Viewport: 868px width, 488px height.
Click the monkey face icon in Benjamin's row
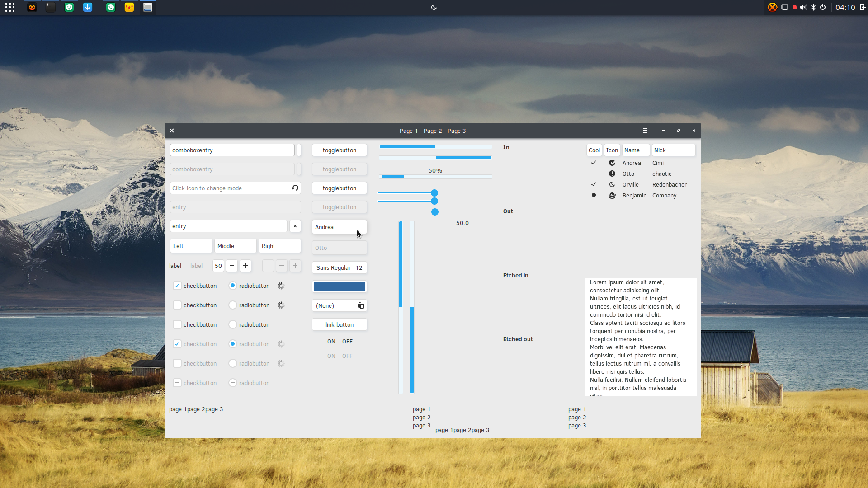tap(612, 195)
